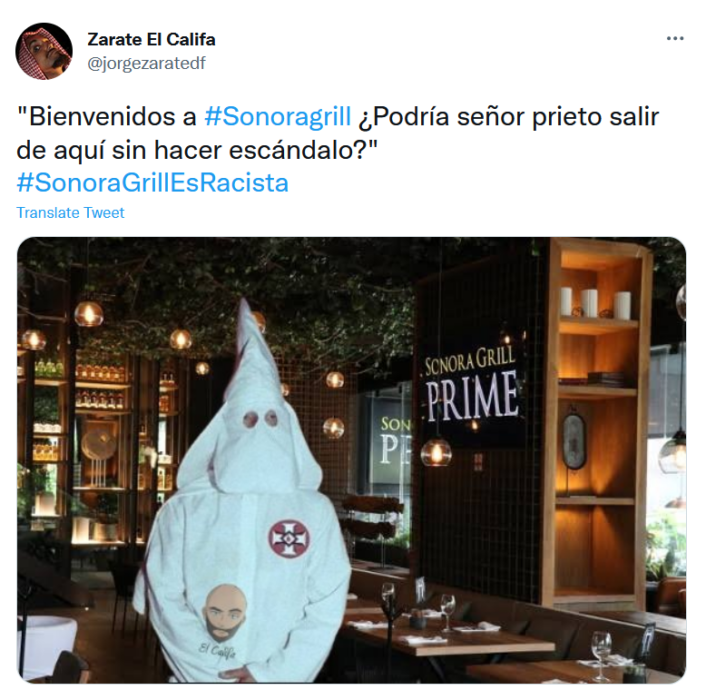
Task: Open the #Sonoragrill hashtag
Action: click(277, 117)
